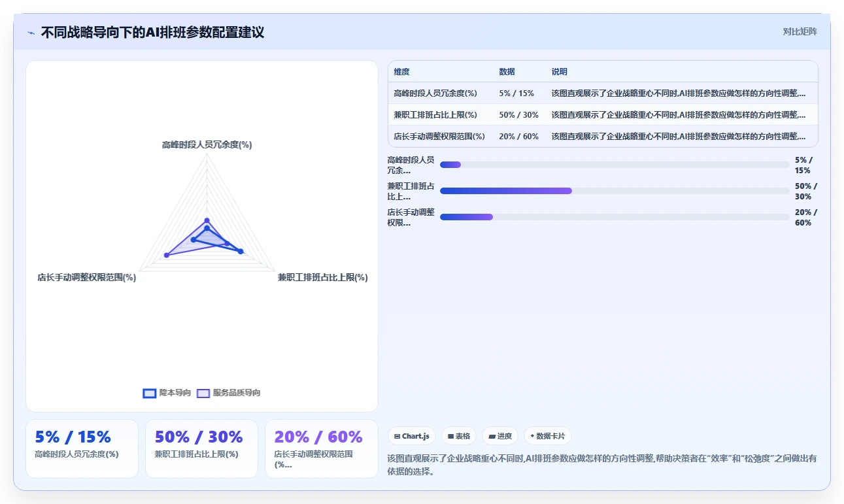Image resolution: width=844 pixels, height=504 pixels.
Task: Click the 服务品质导向 legend color box
Action: click(203, 393)
